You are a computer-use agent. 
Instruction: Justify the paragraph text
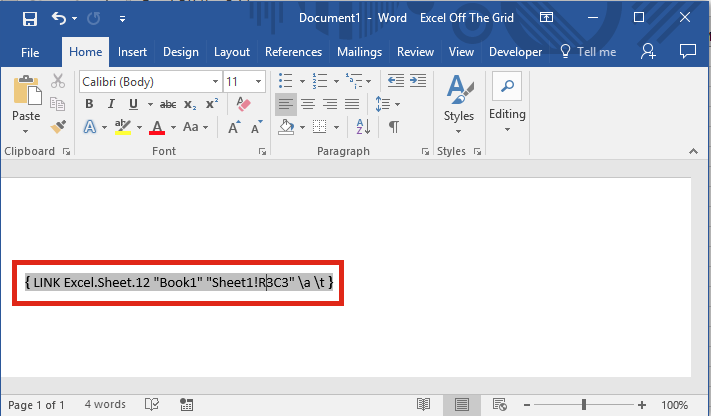pyautogui.click(x=352, y=104)
